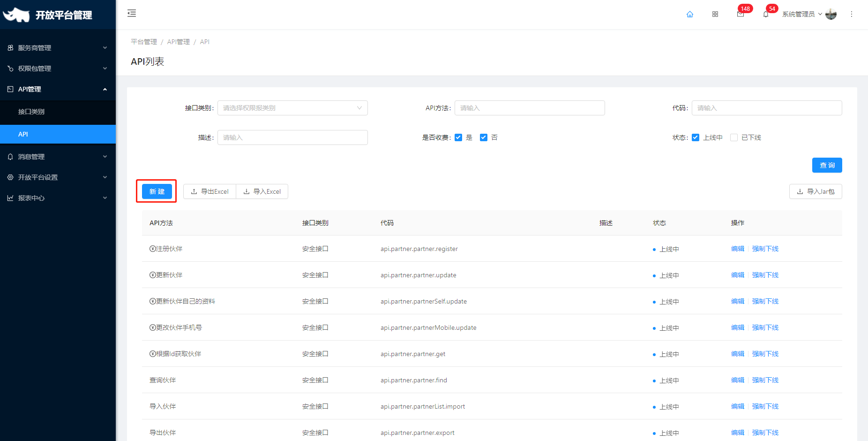
Task: Collapse the API管理 menu chevron
Action: coord(105,89)
